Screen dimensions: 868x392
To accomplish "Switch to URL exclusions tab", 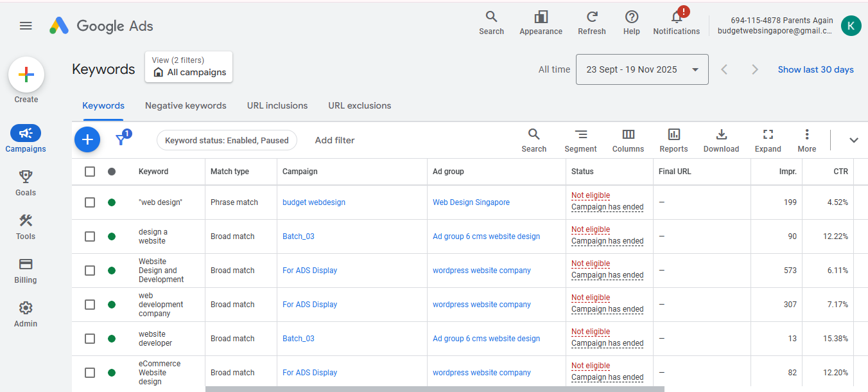I will click(360, 105).
